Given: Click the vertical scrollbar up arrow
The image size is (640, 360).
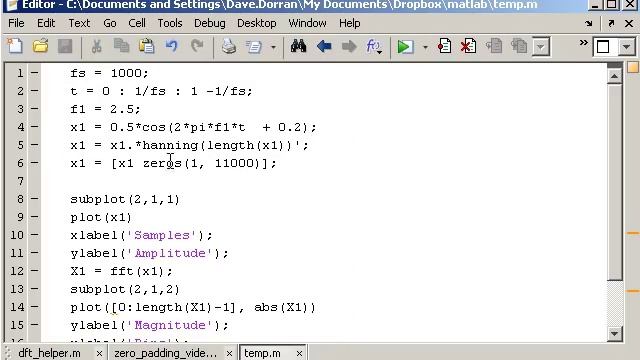Looking at the screenshot, I should (614, 76).
